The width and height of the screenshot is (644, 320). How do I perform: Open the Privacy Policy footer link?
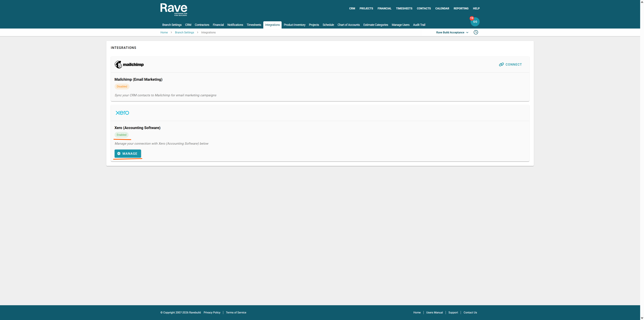tap(212, 312)
